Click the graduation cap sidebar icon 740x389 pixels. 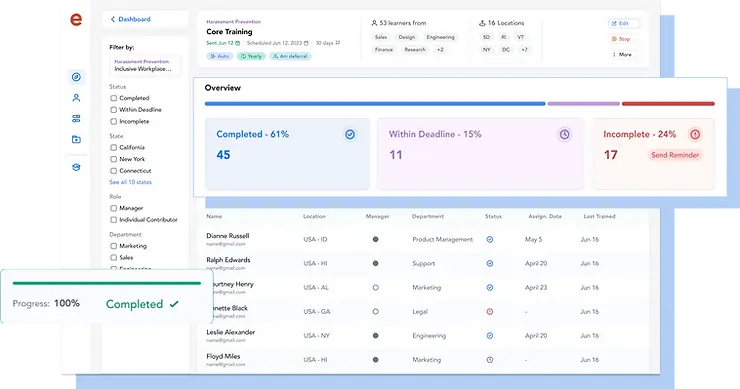[x=76, y=167]
